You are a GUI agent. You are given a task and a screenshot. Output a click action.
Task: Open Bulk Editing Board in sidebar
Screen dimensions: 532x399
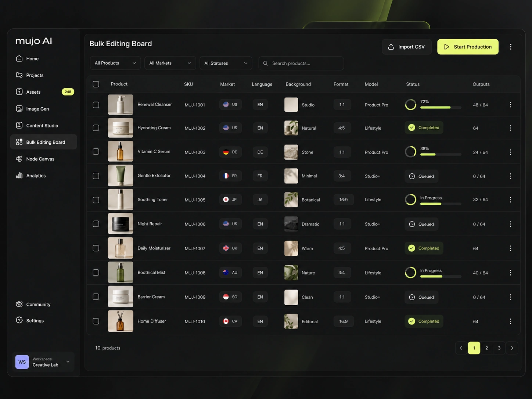(x=43, y=142)
